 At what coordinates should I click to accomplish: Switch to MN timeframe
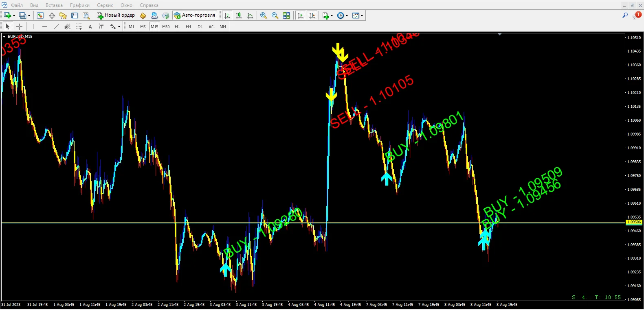point(223,26)
